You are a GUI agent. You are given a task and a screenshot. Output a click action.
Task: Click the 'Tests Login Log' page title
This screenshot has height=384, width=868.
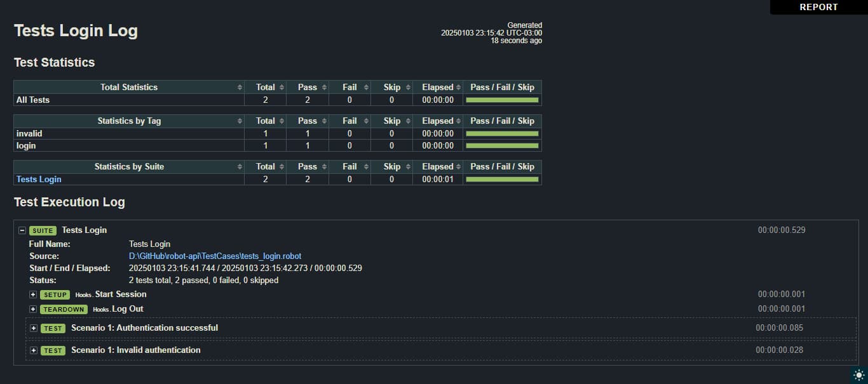tap(76, 30)
